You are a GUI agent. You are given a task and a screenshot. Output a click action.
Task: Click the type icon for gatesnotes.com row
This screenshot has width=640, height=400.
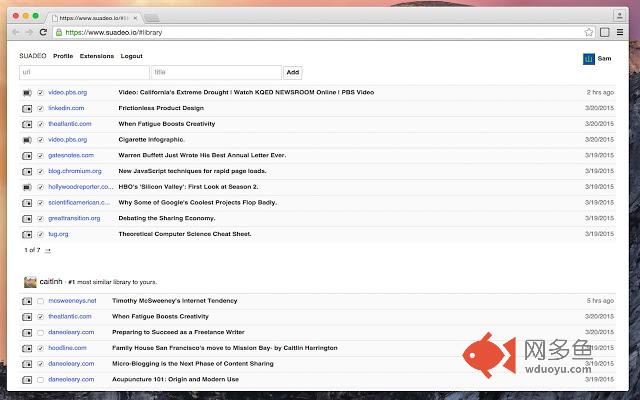click(x=27, y=156)
